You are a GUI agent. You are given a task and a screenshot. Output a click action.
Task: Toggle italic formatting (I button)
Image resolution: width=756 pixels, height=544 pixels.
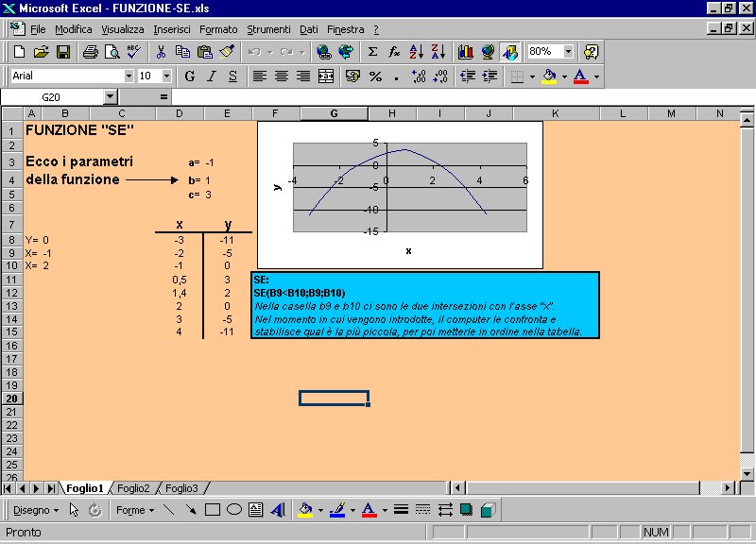pos(211,76)
